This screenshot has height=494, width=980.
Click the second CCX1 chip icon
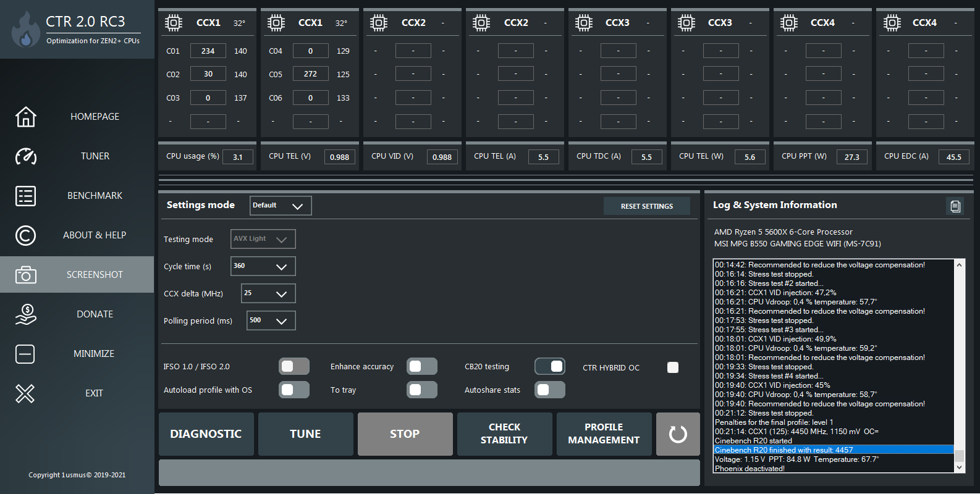(x=276, y=23)
